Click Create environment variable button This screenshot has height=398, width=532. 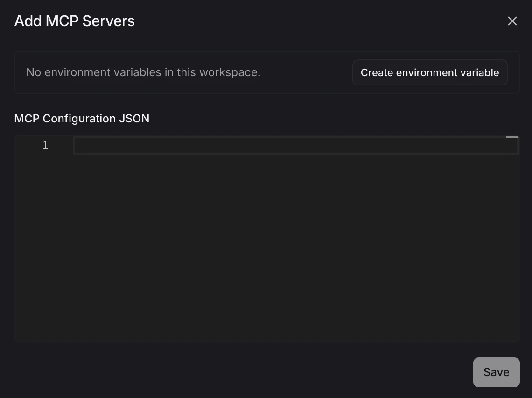430,72
